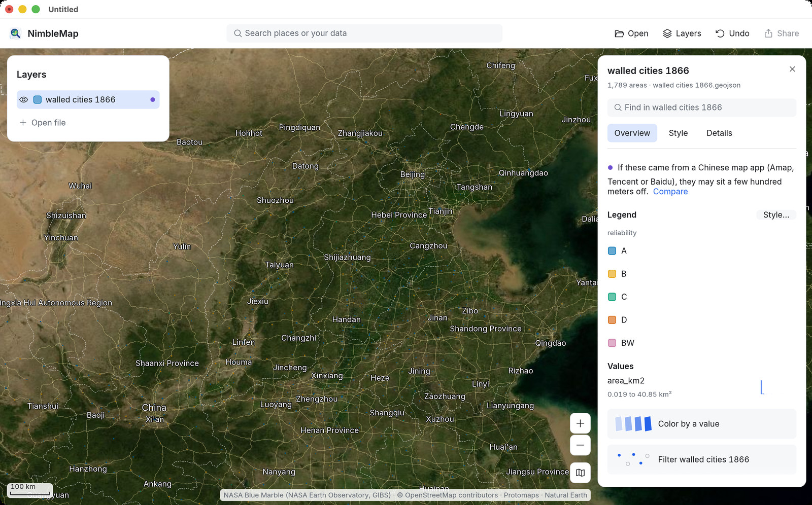Zoom out with the minus map button
This screenshot has height=505, width=812.
pos(580,445)
